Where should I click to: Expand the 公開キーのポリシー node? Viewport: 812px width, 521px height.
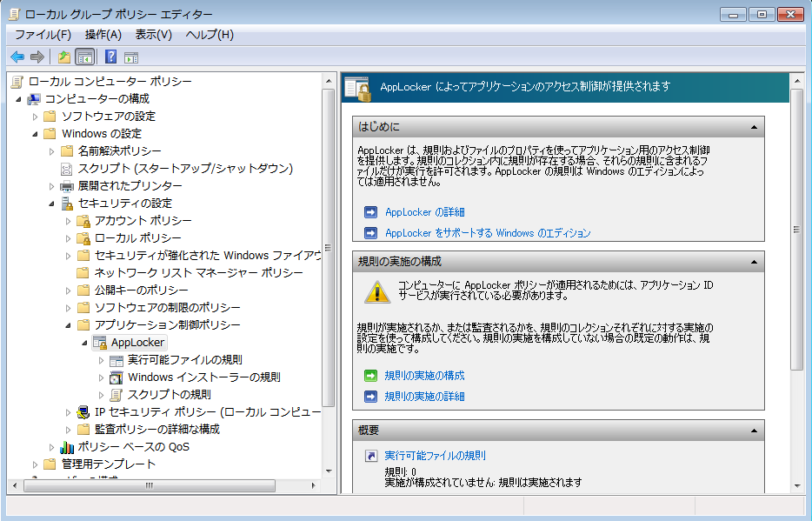pyautogui.click(x=69, y=291)
